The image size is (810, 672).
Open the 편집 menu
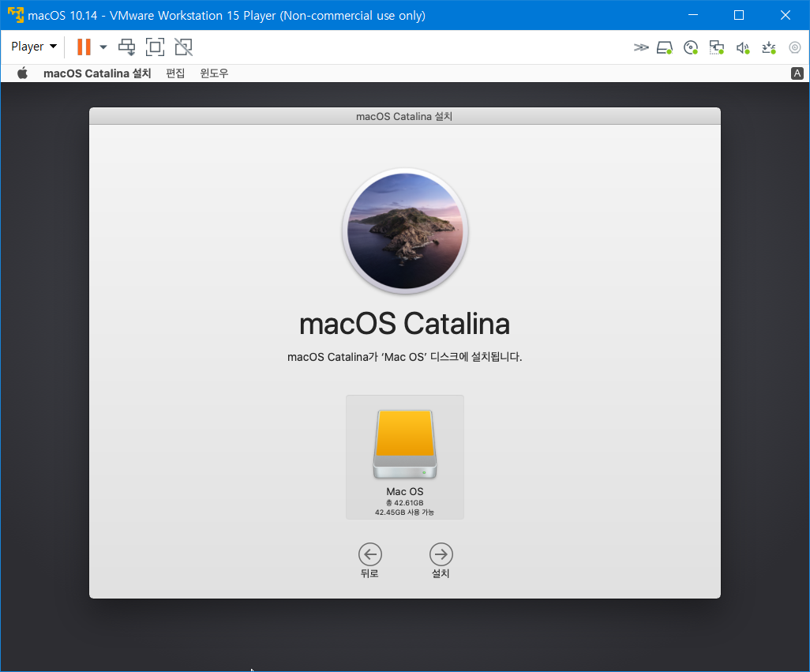pos(175,73)
